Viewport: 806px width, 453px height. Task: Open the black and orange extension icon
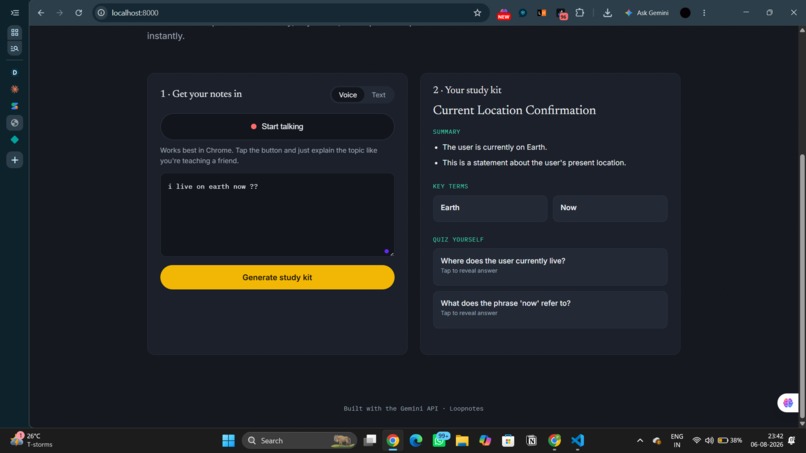[542, 13]
